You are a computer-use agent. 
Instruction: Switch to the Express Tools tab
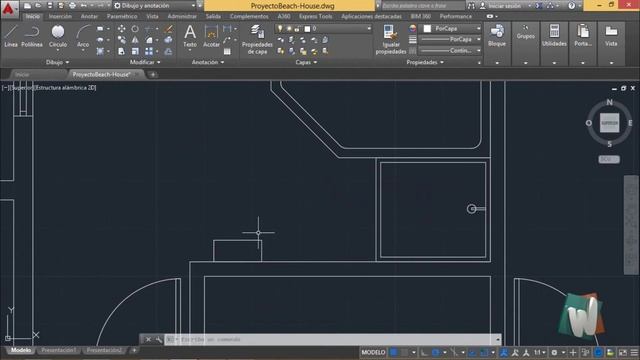(x=316, y=16)
